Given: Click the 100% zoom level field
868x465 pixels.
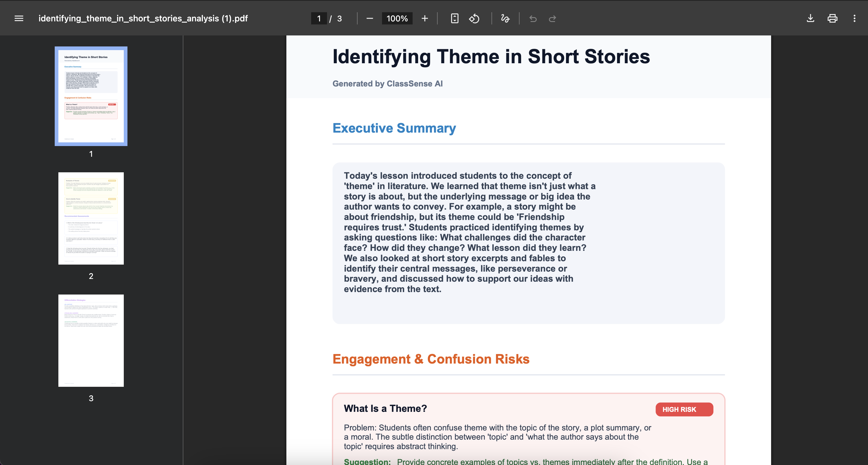Looking at the screenshot, I should [x=397, y=19].
